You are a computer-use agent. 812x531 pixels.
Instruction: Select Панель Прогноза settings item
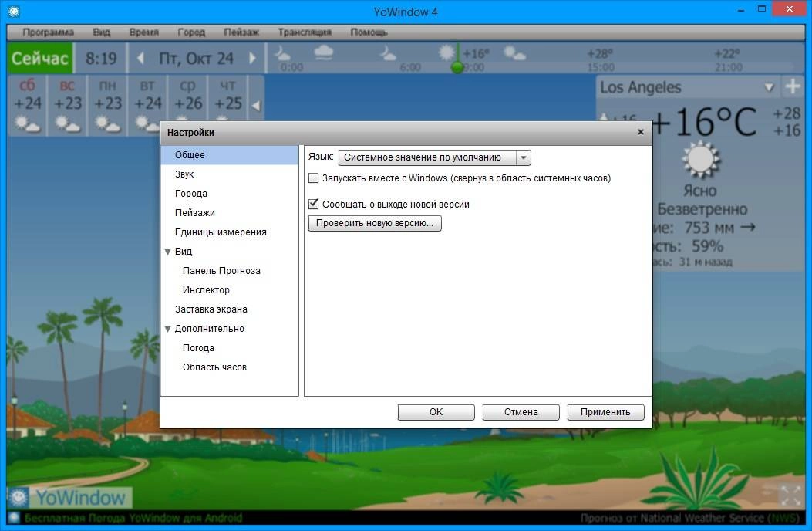[229, 271]
